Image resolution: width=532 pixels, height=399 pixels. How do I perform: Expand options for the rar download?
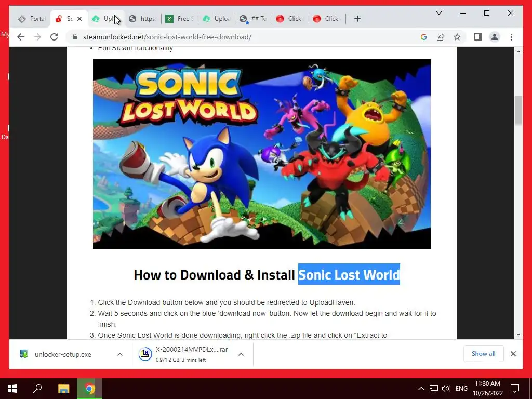tap(241, 354)
